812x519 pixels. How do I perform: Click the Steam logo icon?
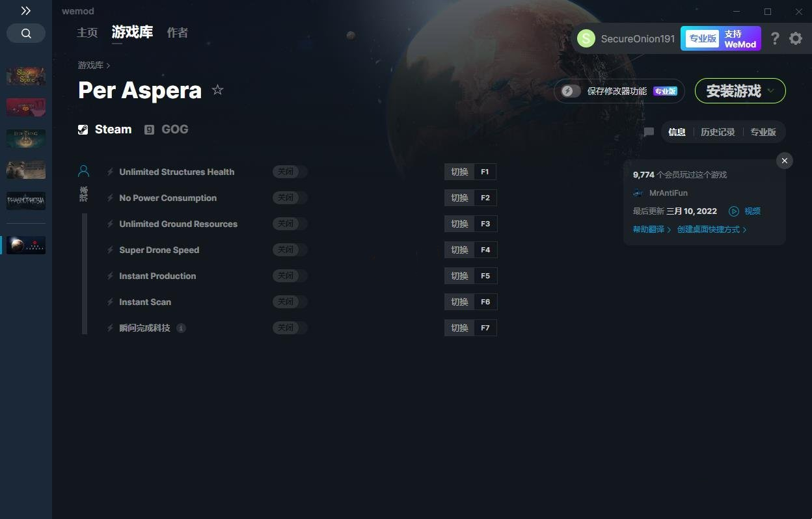(83, 129)
